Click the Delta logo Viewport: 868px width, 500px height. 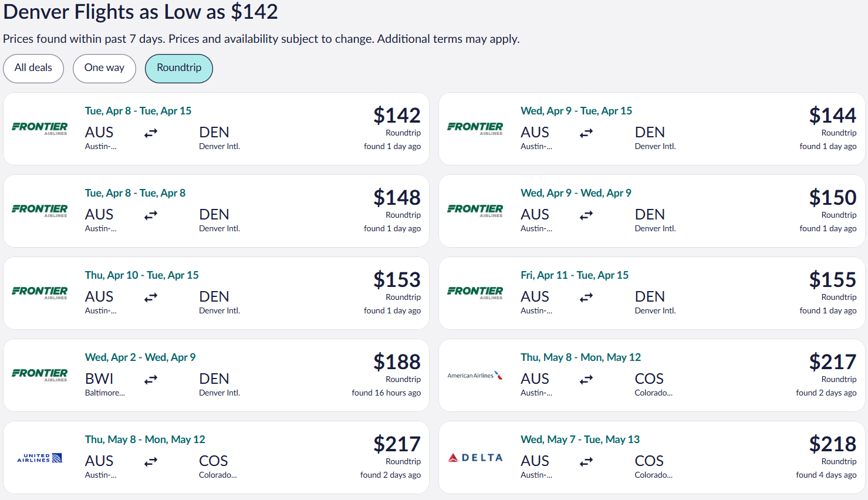pyautogui.click(x=475, y=458)
